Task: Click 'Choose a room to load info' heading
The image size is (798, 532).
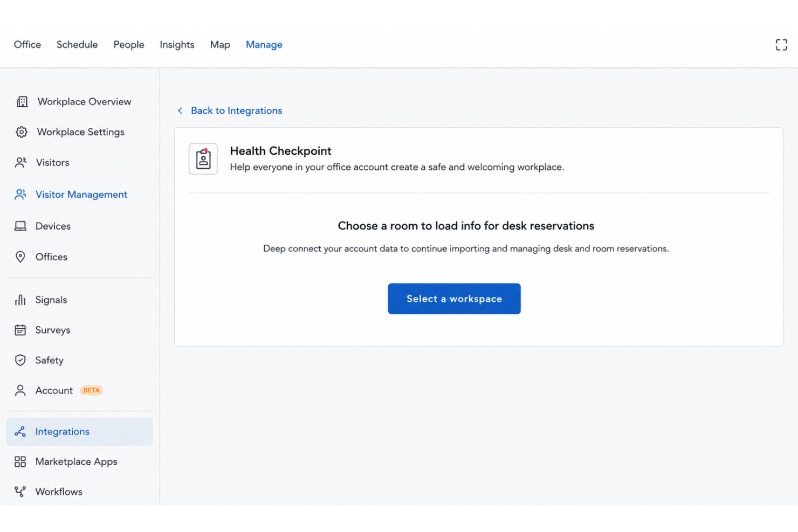Action: (x=466, y=226)
